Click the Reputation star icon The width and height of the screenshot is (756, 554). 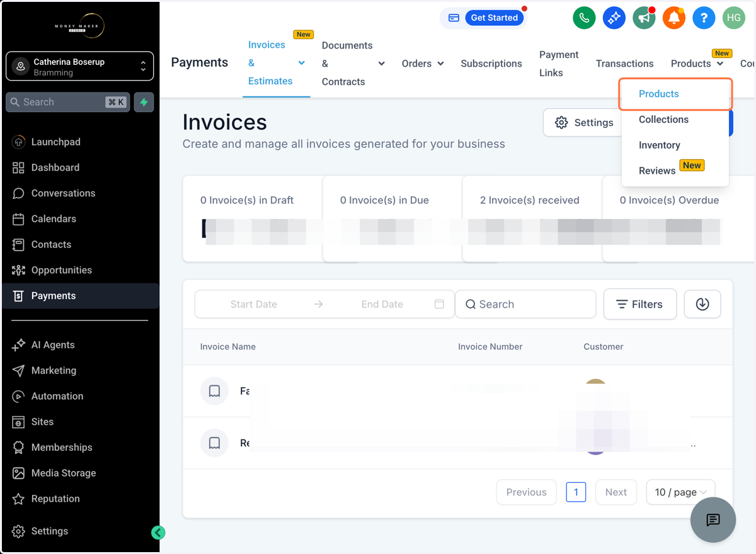(x=18, y=499)
